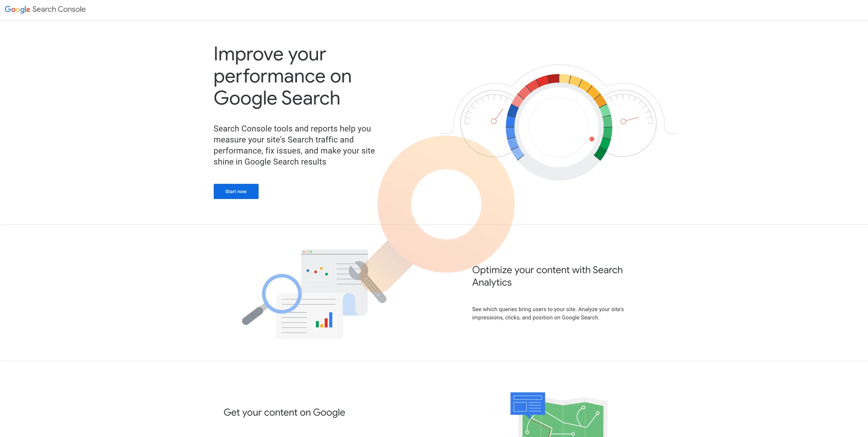Screen dimensions: 868x437
Task: Click the Google Search Console logo
Action: tap(45, 9)
